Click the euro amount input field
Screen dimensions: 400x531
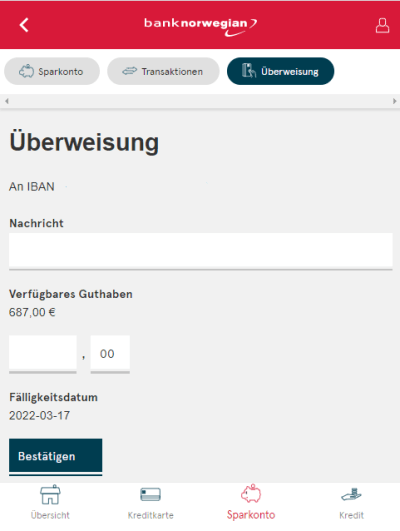click(43, 354)
